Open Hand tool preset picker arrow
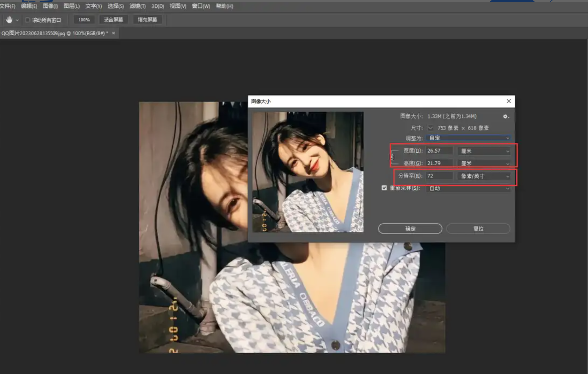 click(x=17, y=20)
